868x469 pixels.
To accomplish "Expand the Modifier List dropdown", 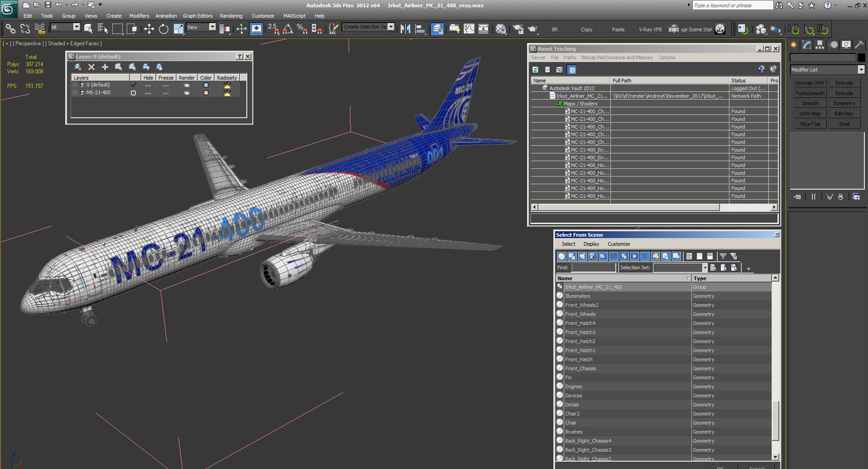I will (861, 69).
